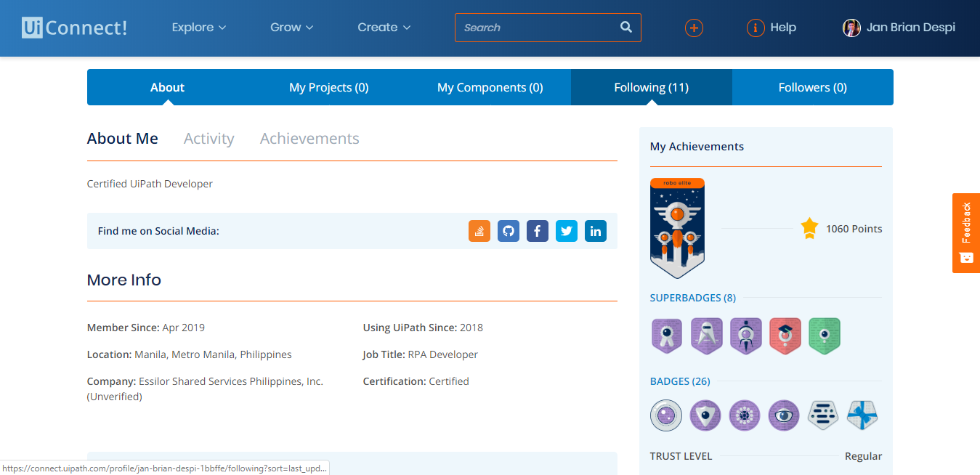
Task: Expand the Create dropdown menu
Action: pyautogui.click(x=384, y=28)
